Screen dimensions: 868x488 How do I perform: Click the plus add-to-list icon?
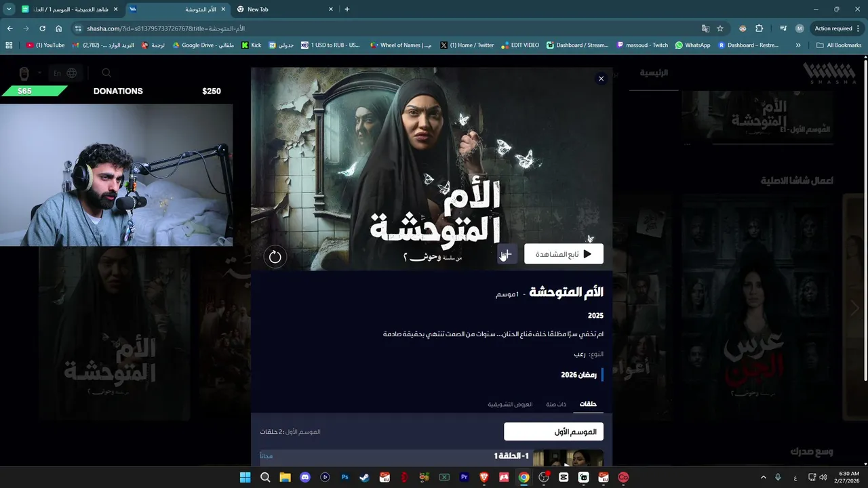pyautogui.click(x=507, y=254)
